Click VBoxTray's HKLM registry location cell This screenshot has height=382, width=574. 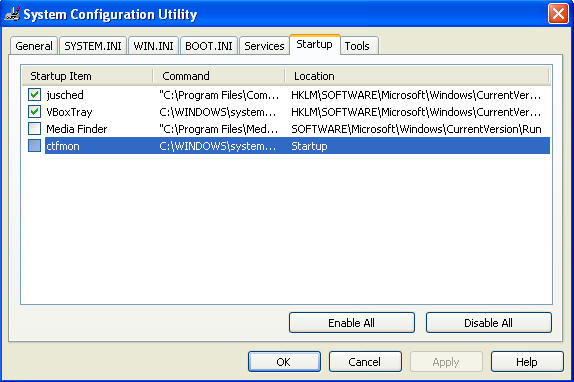click(x=416, y=112)
